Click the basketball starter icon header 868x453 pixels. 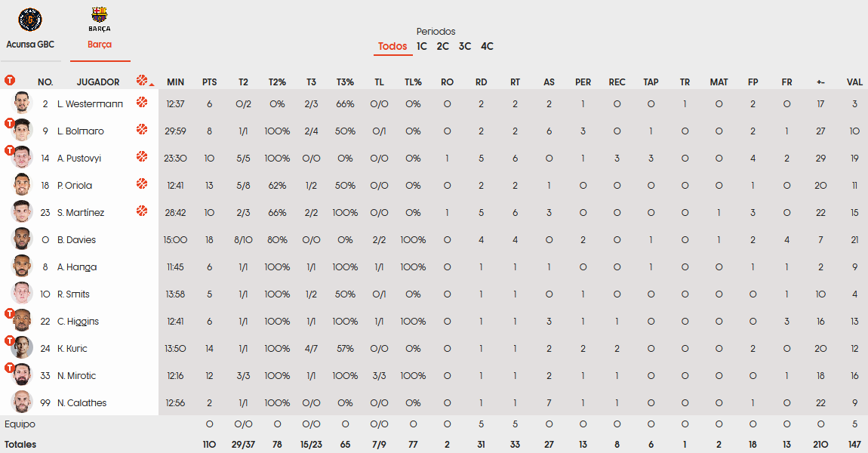point(142,81)
